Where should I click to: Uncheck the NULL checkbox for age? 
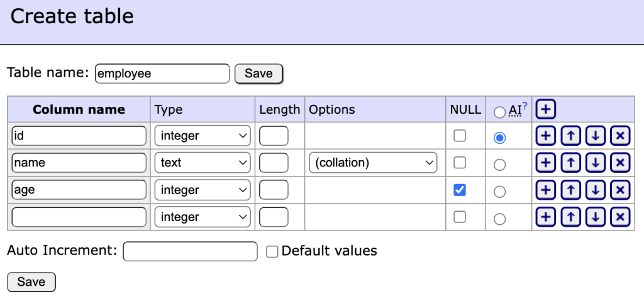pyautogui.click(x=460, y=190)
